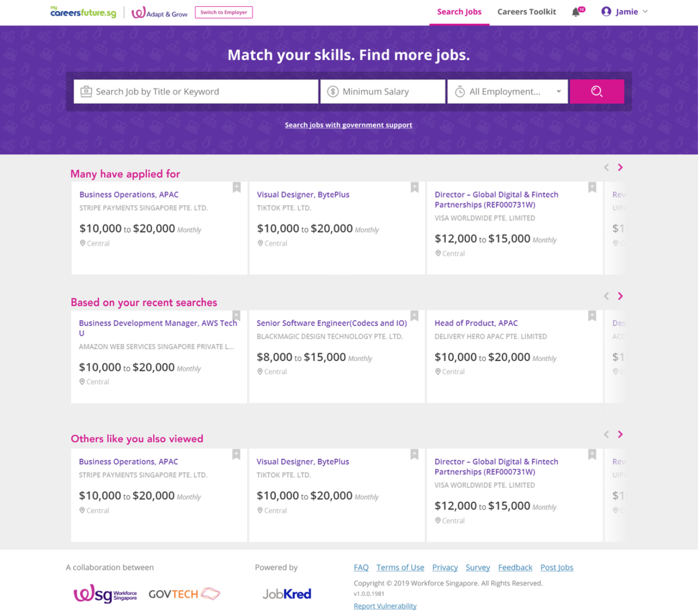Open Business Operations, APAC title under Many have applied for
This screenshot has width=700, height=615.
click(x=129, y=195)
